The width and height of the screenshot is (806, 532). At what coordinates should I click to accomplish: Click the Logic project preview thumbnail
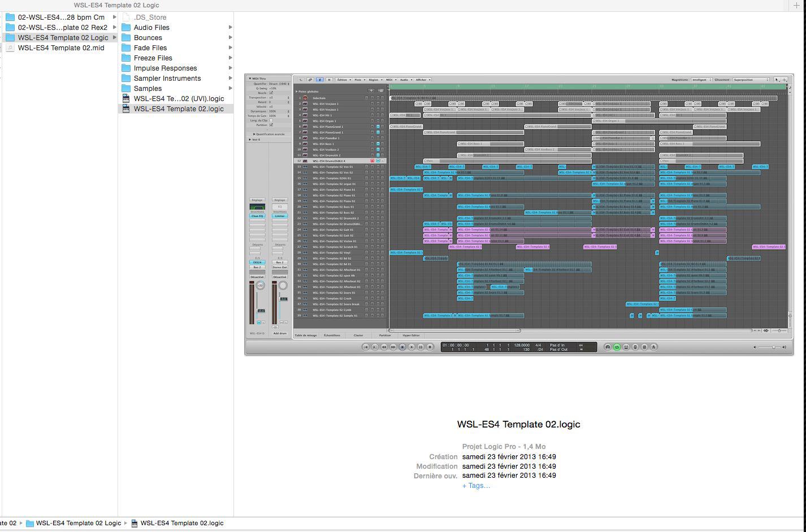[x=519, y=215]
